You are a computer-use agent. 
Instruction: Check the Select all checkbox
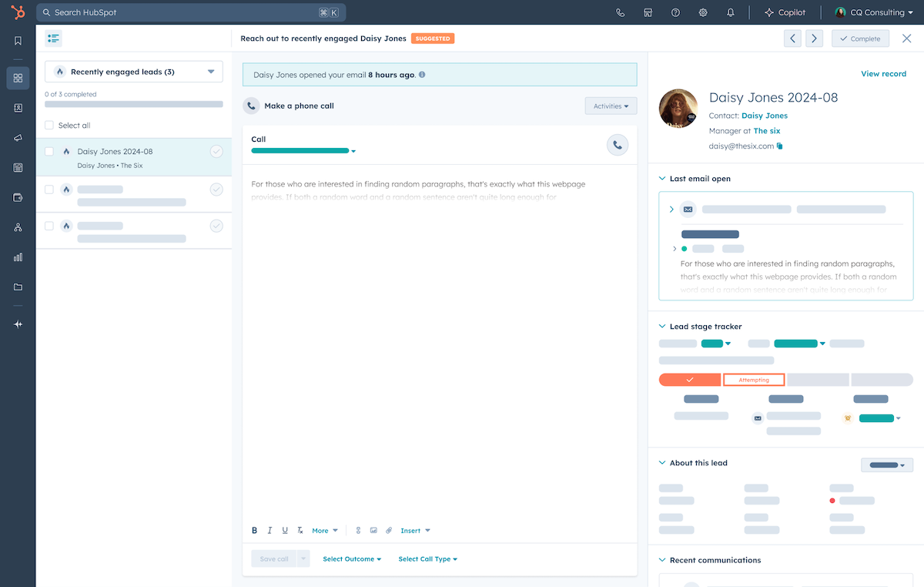[x=49, y=126]
